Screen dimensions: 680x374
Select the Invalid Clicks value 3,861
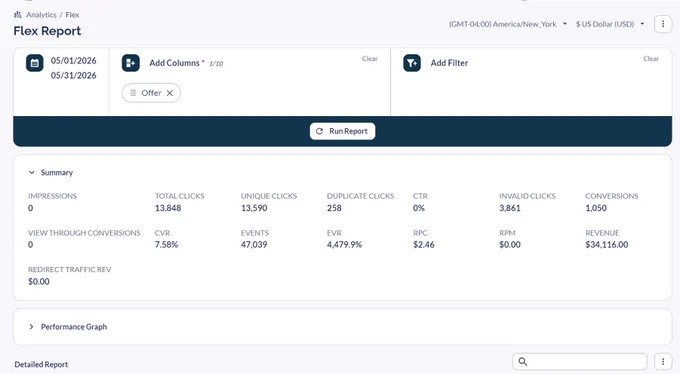tap(510, 208)
